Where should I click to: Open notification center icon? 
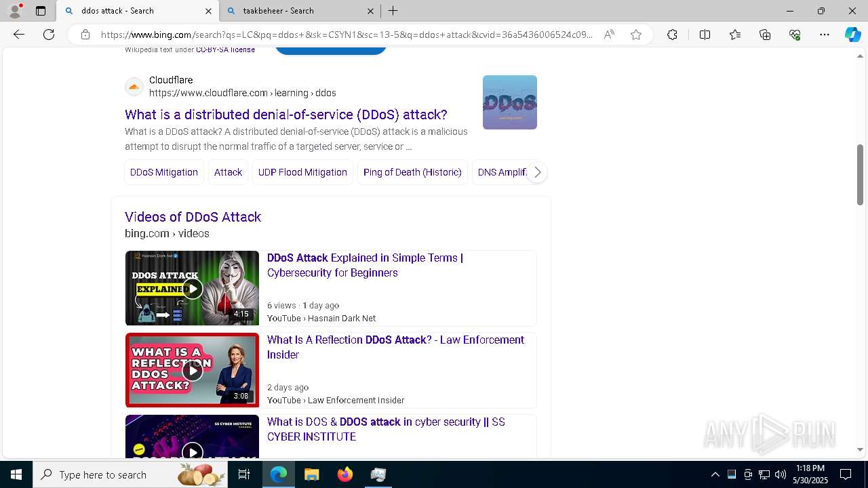click(x=846, y=474)
